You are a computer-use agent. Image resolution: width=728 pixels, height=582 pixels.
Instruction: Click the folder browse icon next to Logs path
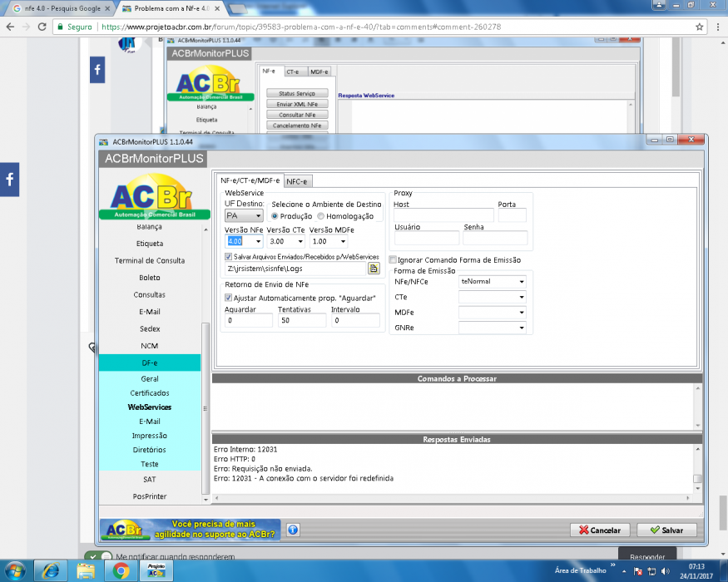click(x=374, y=269)
